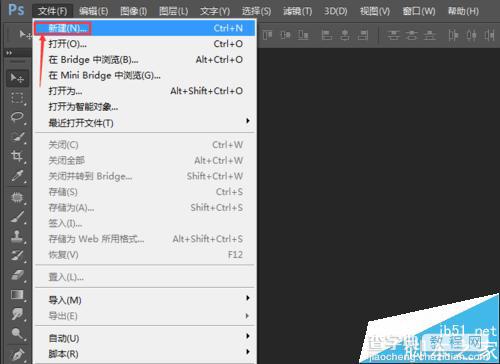Expand the 自动(U) submenu

click(248, 336)
